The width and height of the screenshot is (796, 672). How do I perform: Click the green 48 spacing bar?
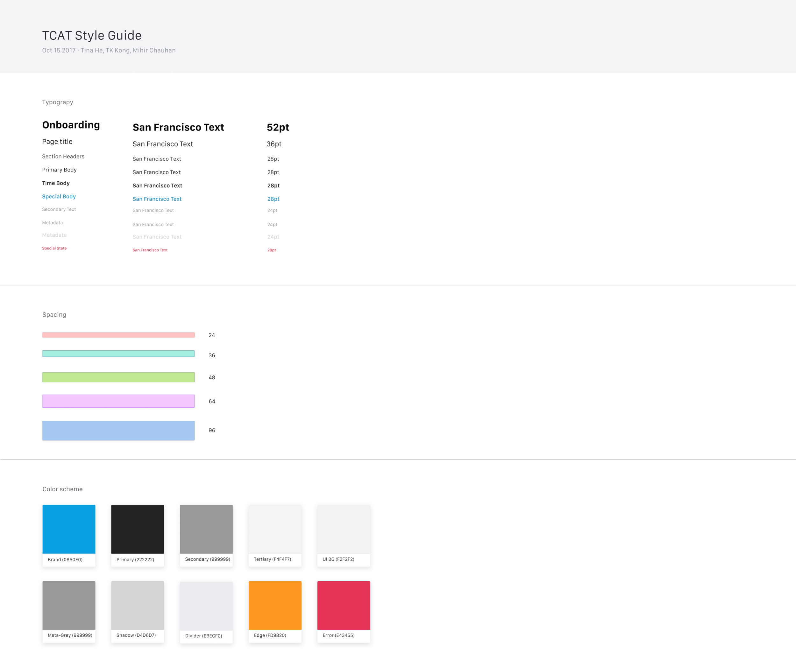[118, 377]
